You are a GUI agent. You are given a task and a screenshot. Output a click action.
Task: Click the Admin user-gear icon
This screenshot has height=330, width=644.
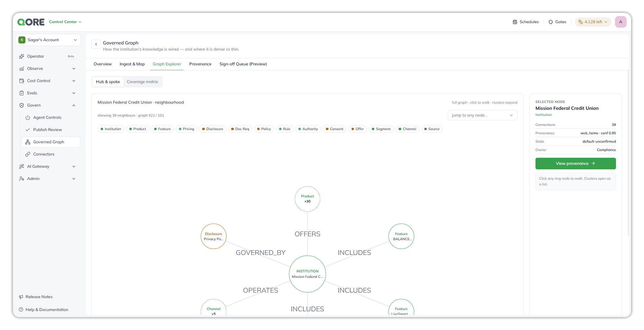click(x=22, y=179)
